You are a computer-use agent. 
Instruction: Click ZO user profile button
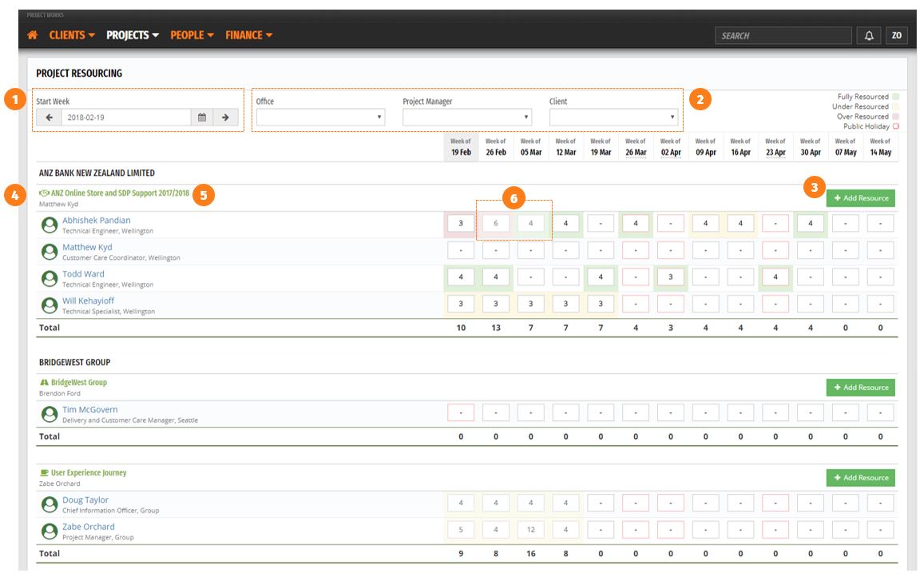click(x=896, y=36)
